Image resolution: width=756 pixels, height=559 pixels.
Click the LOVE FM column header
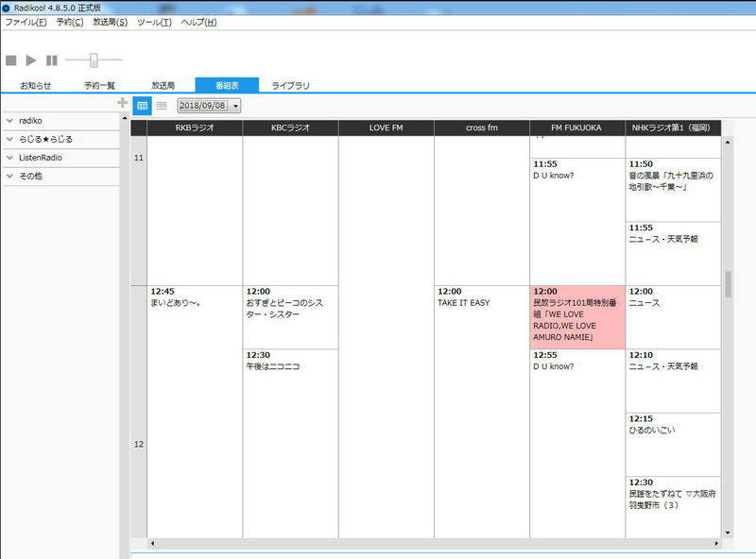coord(386,127)
